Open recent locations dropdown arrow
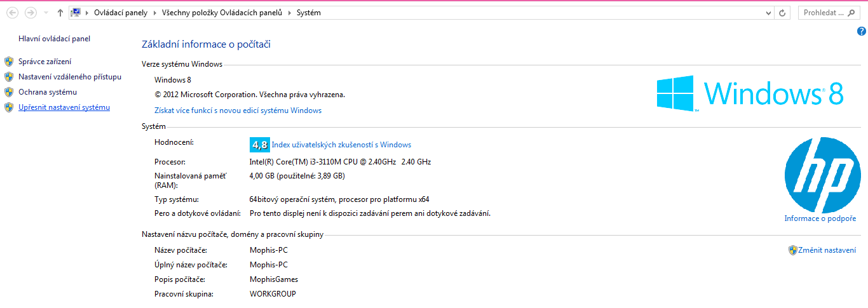This screenshot has height=308, width=868. [x=46, y=13]
